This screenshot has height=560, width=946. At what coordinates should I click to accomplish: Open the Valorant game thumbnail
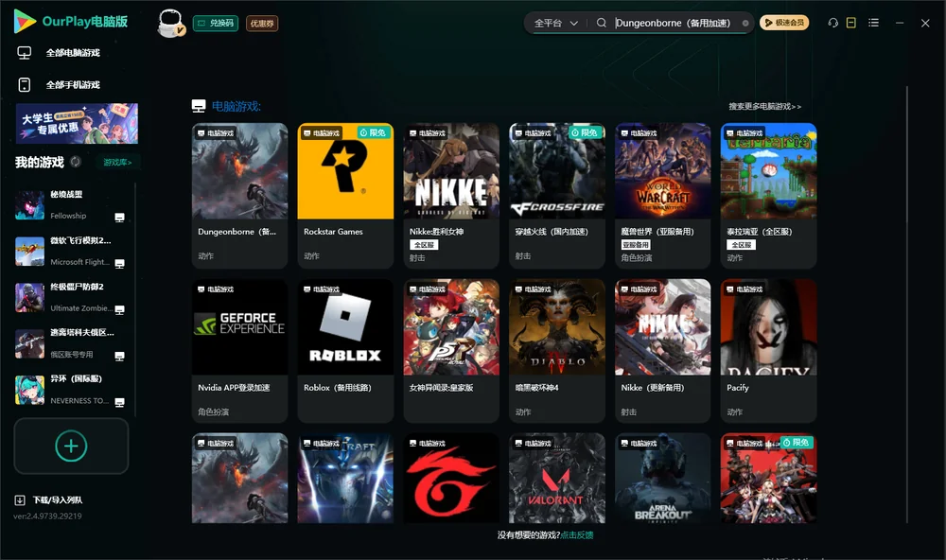(x=557, y=478)
